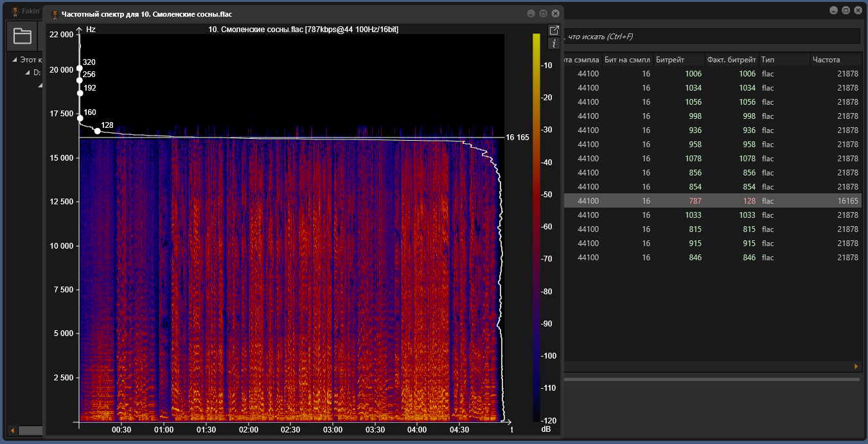Sort by the Факт. битрейт column header
Viewport: 868px width, 444px height.
[731, 60]
